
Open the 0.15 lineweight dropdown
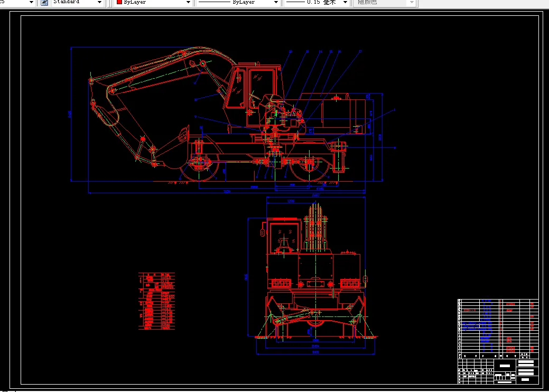pyautogui.click(x=317, y=3)
